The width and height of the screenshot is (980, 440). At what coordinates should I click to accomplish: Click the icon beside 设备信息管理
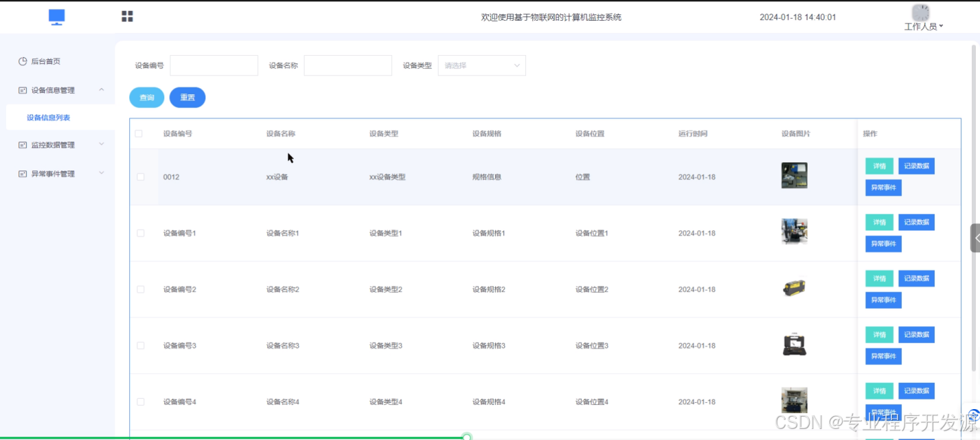23,90
